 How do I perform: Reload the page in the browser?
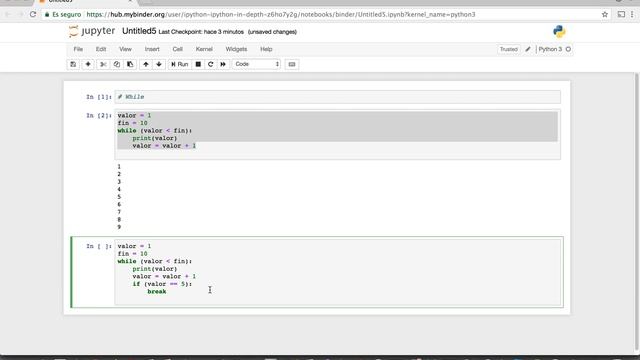[x=33, y=14]
